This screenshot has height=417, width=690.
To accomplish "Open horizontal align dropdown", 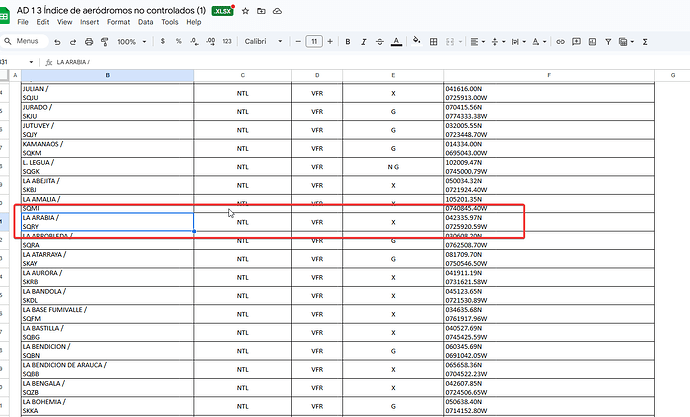I will (x=477, y=42).
